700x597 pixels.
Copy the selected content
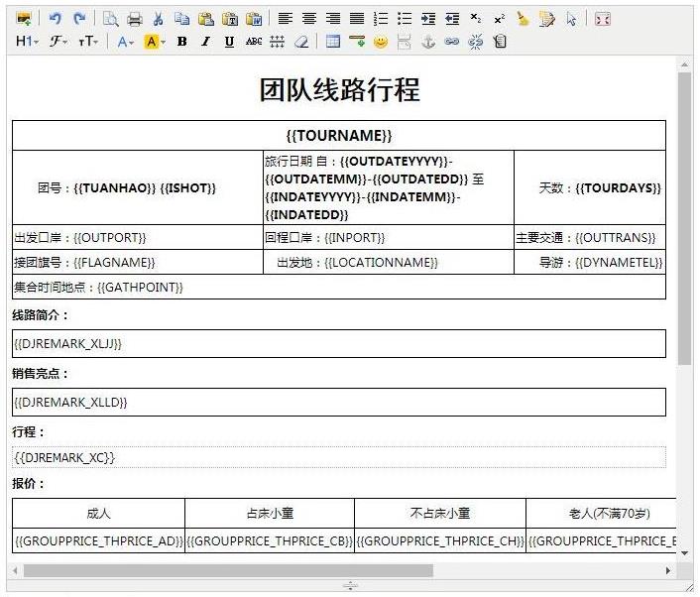tap(181, 19)
